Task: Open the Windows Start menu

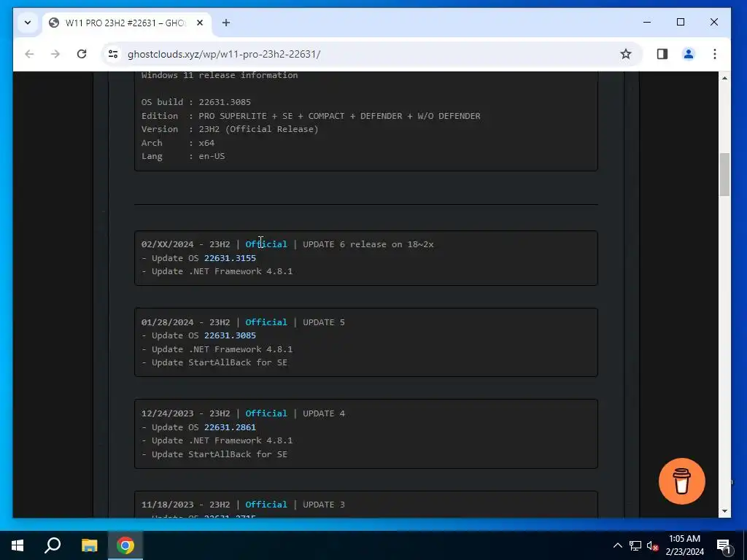Action: coord(18,545)
